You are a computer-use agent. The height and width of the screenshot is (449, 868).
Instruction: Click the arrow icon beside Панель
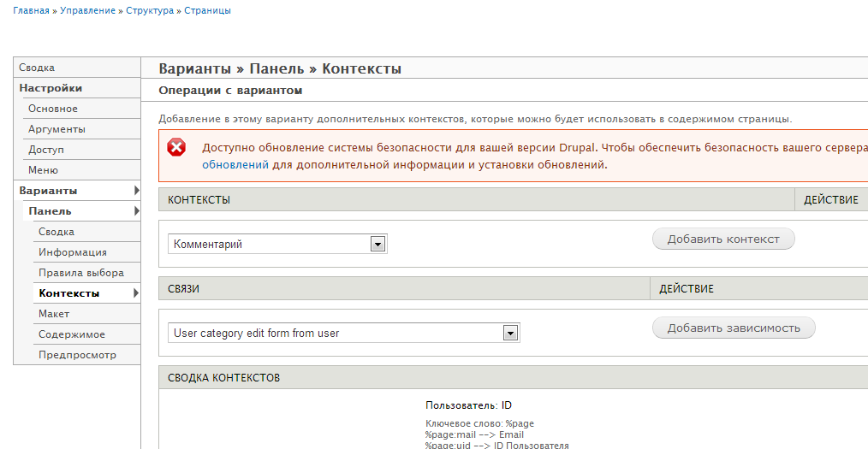click(x=136, y=210)
